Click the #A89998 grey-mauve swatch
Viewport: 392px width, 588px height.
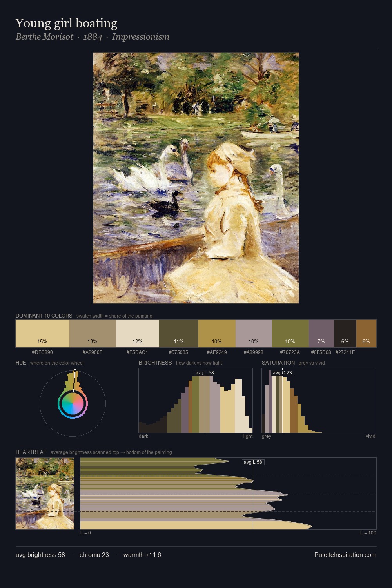(x=254, y=334)
